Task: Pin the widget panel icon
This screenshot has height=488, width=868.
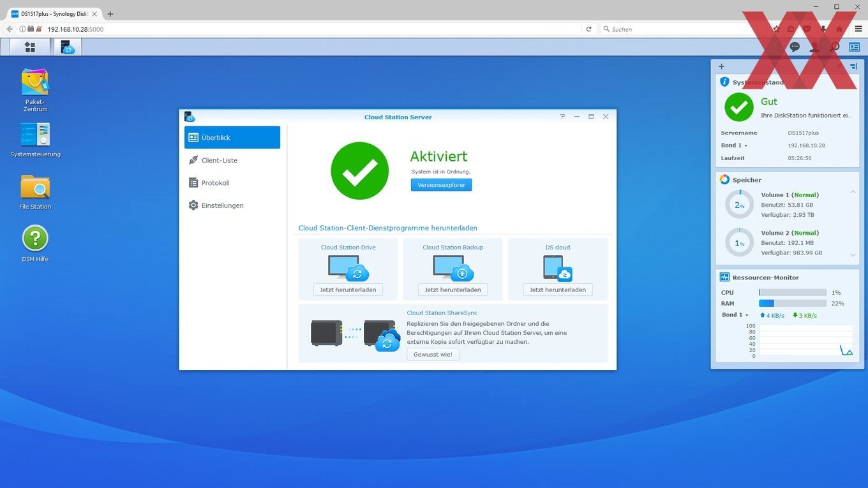Action: pyautogui.click(x=853, y=66)
